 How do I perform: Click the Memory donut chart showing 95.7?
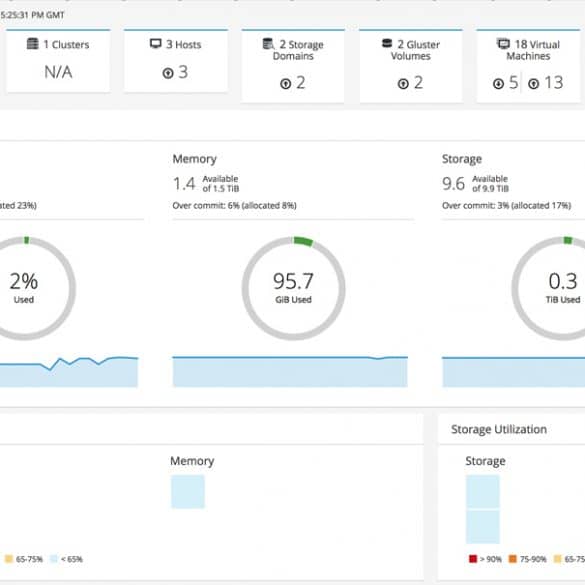pos(293,288)
